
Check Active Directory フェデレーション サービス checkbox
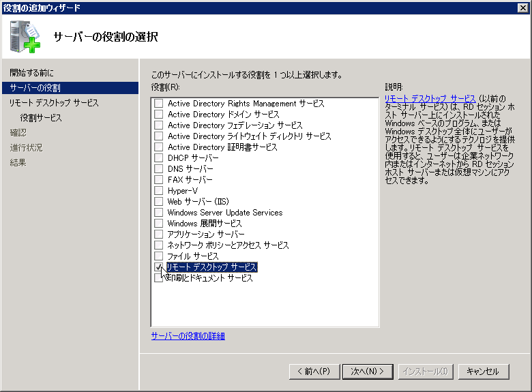click(x=158, y=125)
